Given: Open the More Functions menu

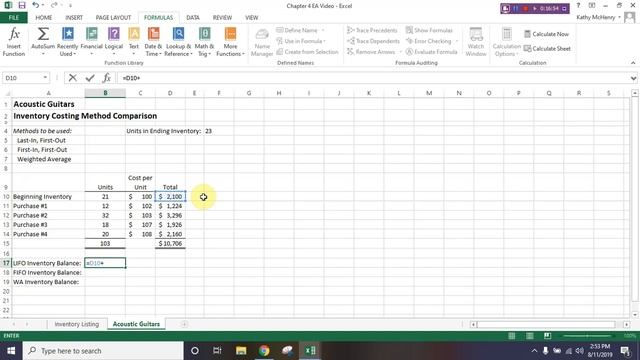Looking at the screenshot, I should coord(230,42).
